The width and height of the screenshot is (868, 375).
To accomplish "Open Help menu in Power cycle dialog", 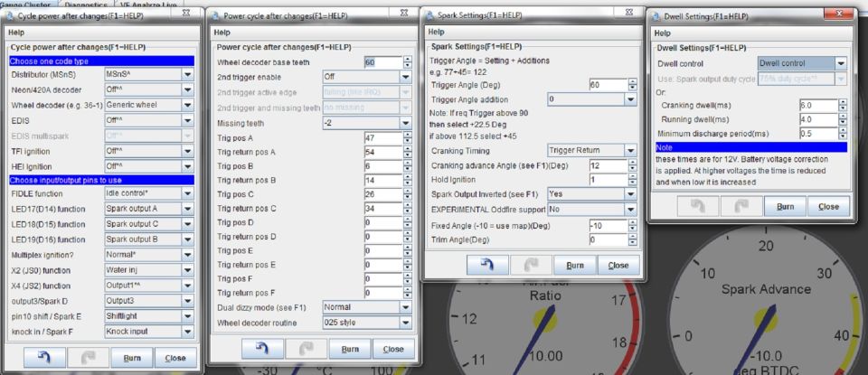I will (x=222, y=33).
